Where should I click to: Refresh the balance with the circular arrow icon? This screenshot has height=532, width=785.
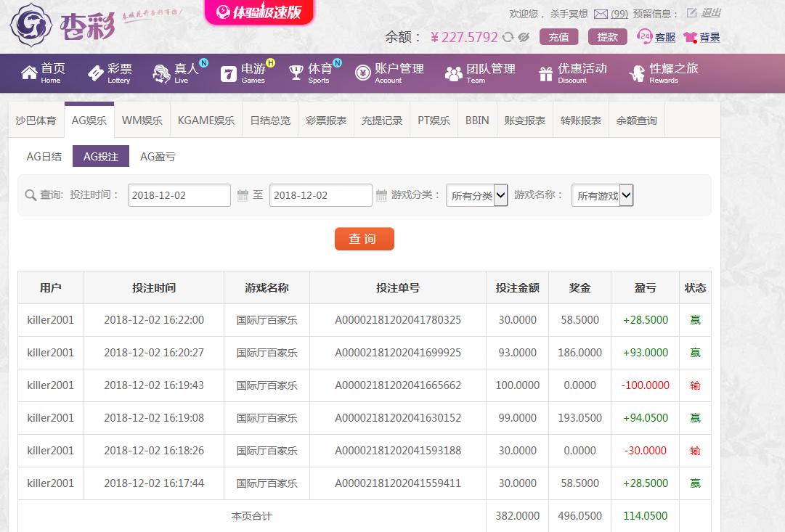(508, 37)
